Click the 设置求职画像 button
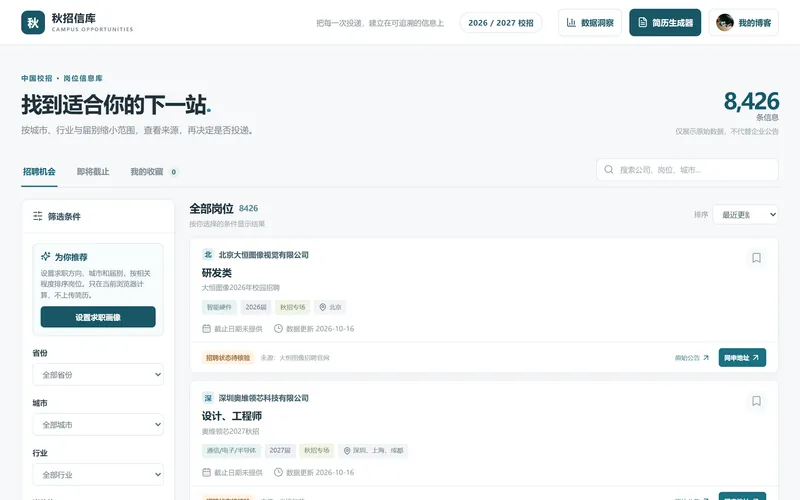800x500 pixels. [x=98, y=317]
